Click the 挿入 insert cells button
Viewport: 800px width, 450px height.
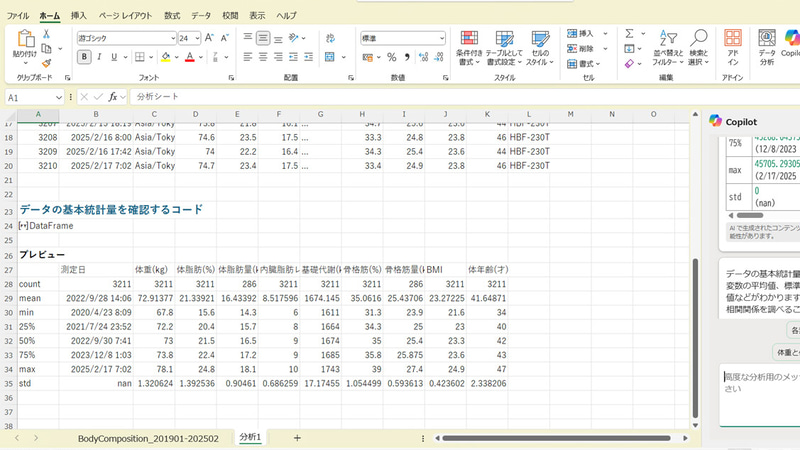click(581, 34)
